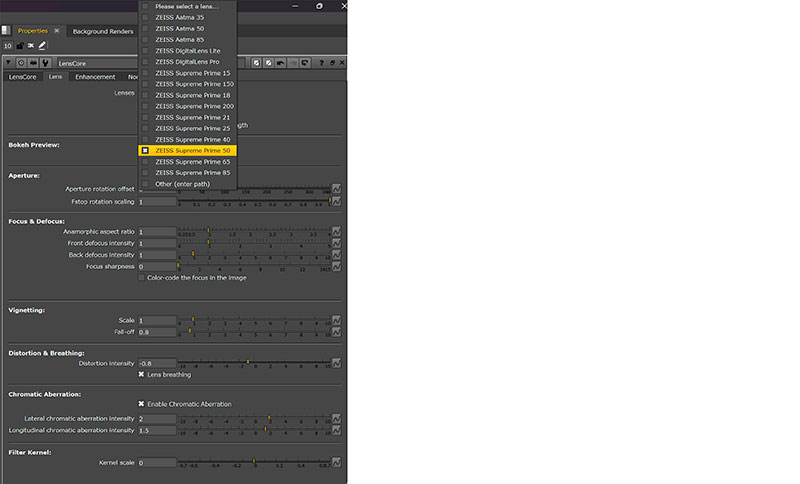The width and height of the screenshot is (800, 484).
Task: Click the revert icon in the LensCore header
Action: coord(305,63)
